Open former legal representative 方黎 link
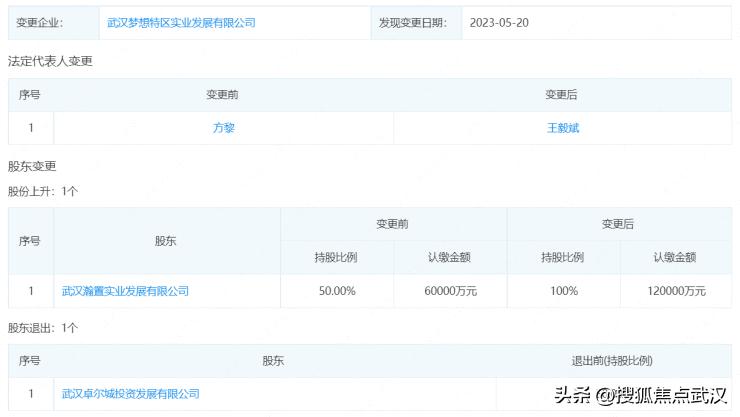 click(x=224, y=128)
